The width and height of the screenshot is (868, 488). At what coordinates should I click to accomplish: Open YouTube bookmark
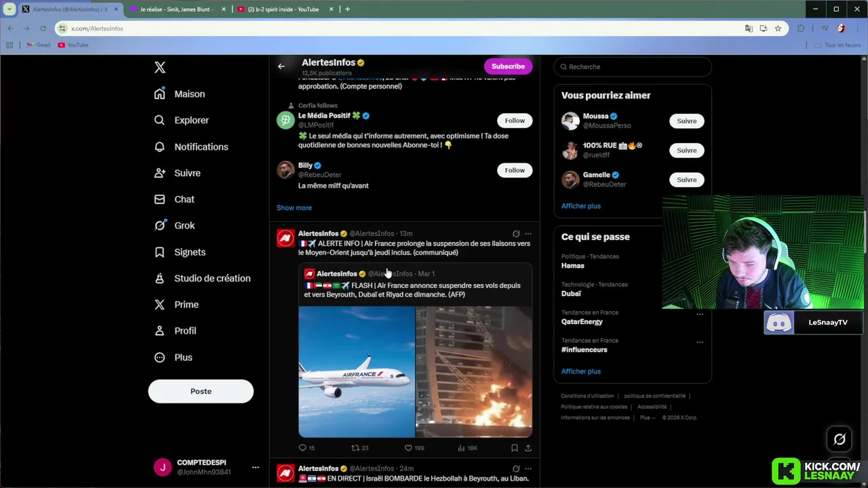tap(73, 45)
